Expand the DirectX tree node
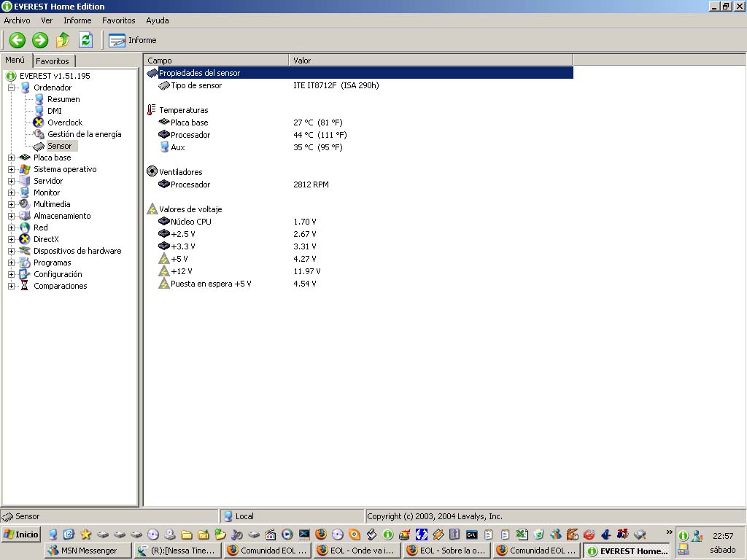 coord(12,239)
